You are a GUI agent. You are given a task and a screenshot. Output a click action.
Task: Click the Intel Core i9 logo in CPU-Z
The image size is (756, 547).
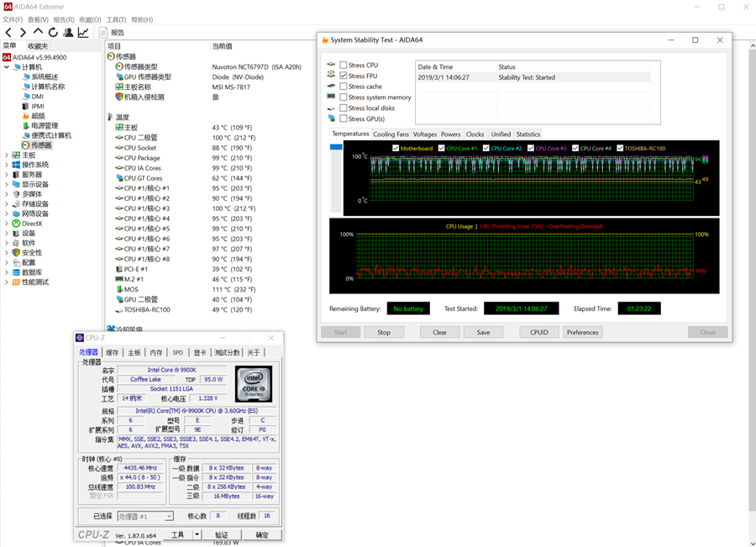[253, 382]
